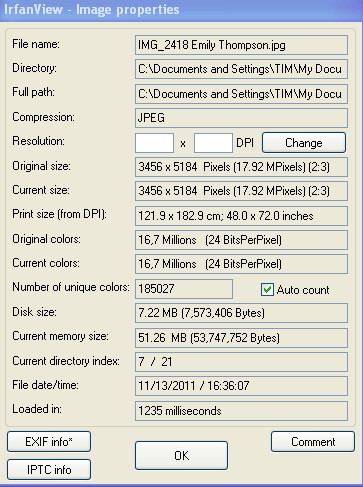Click the Current size value field
Viewport: 363px width, 487px height.
241,191
